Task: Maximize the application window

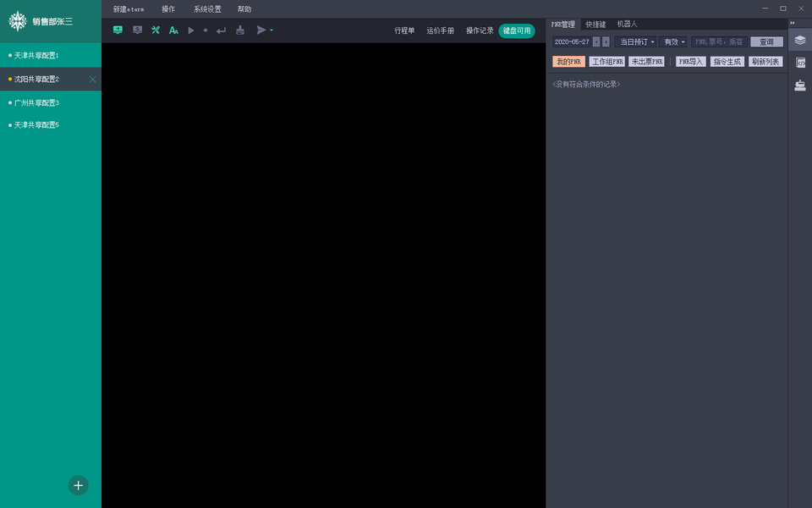Action: tap(783, 8)
